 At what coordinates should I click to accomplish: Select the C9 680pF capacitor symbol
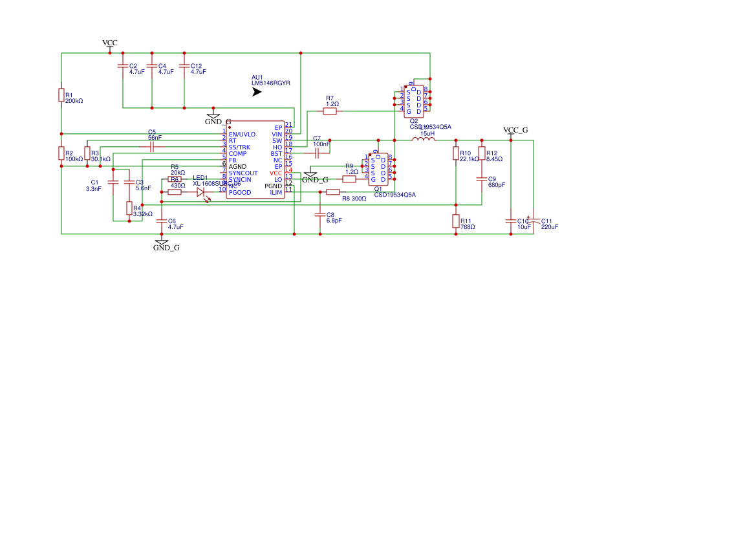click(x=482, y=179)
